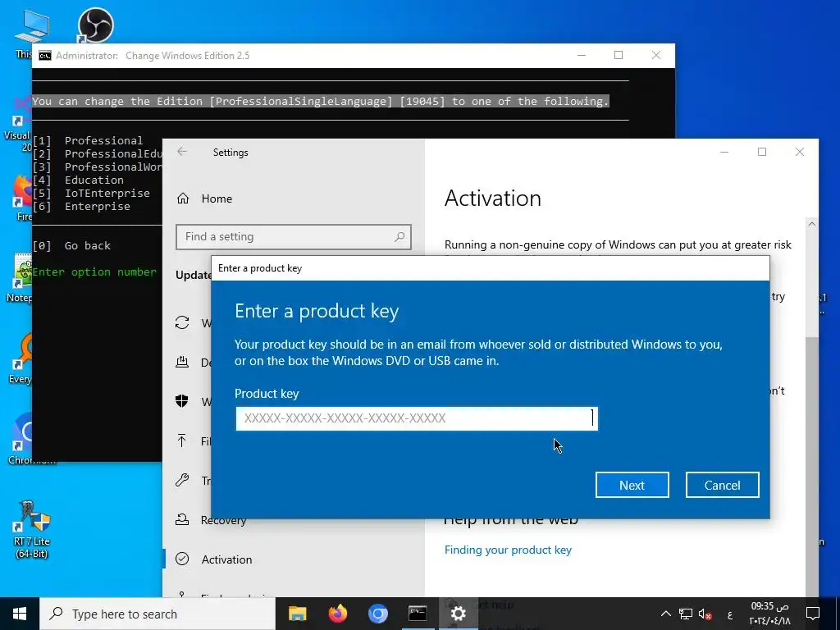Open Chromium from the taskbar

377,614
